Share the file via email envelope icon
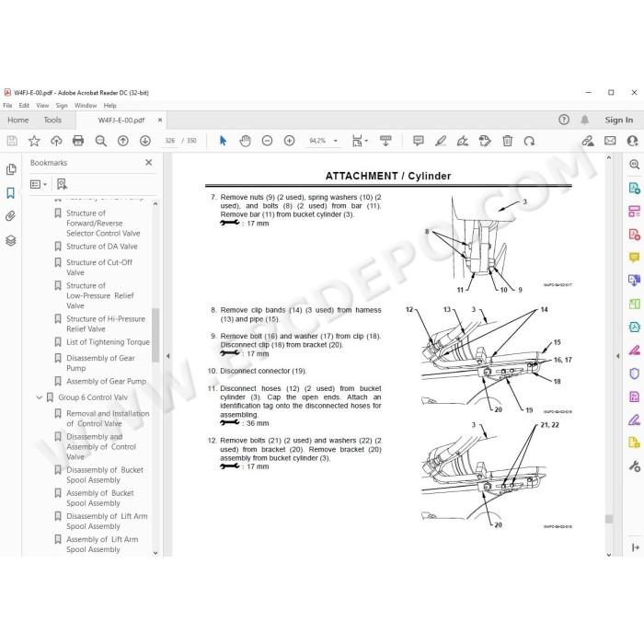The width and height of the screenshot is (644, 644). (610, 141)
